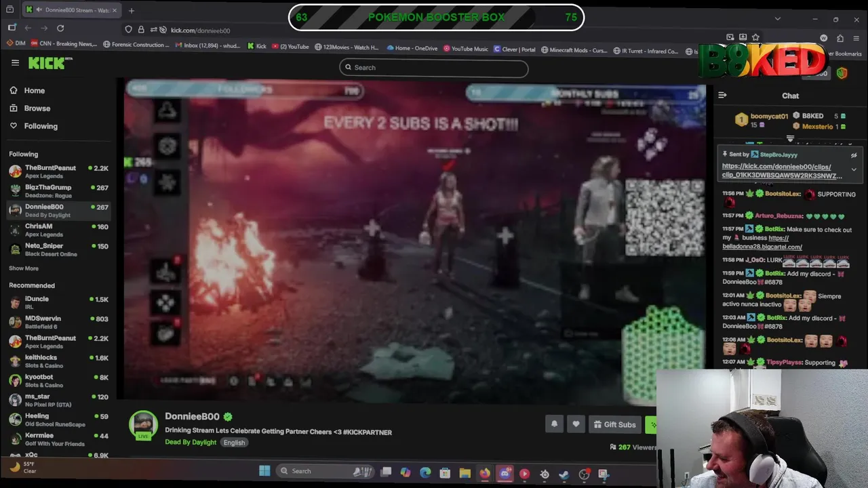Open BigzThaGrump channel in Following list
Screen dimensions: 868x488
click(x=58, y=191)
